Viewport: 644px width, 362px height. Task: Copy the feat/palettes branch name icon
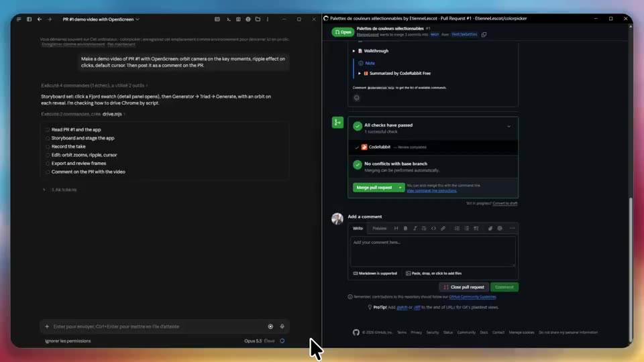click(x=484, y=34)
